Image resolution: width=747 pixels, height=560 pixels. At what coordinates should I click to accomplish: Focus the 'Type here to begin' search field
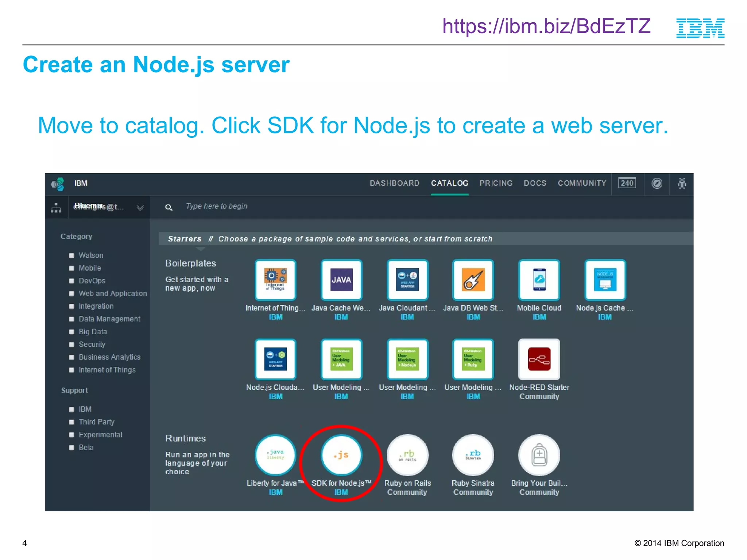(x=217, y=206)
